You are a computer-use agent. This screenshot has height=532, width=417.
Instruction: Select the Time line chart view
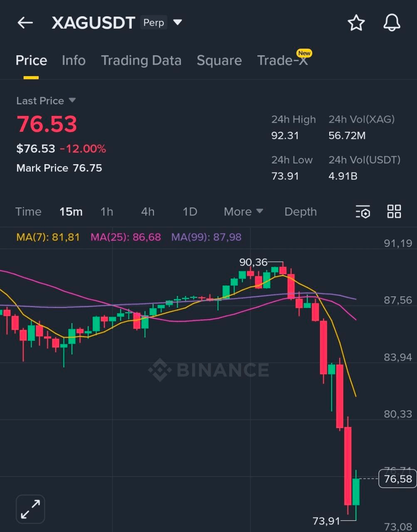(x=28, y=212)
